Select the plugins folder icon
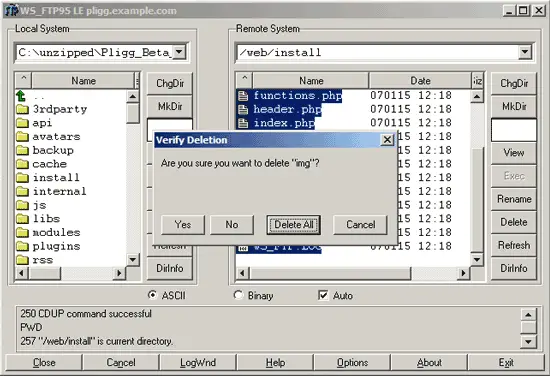550x376 pixels. 22,246
